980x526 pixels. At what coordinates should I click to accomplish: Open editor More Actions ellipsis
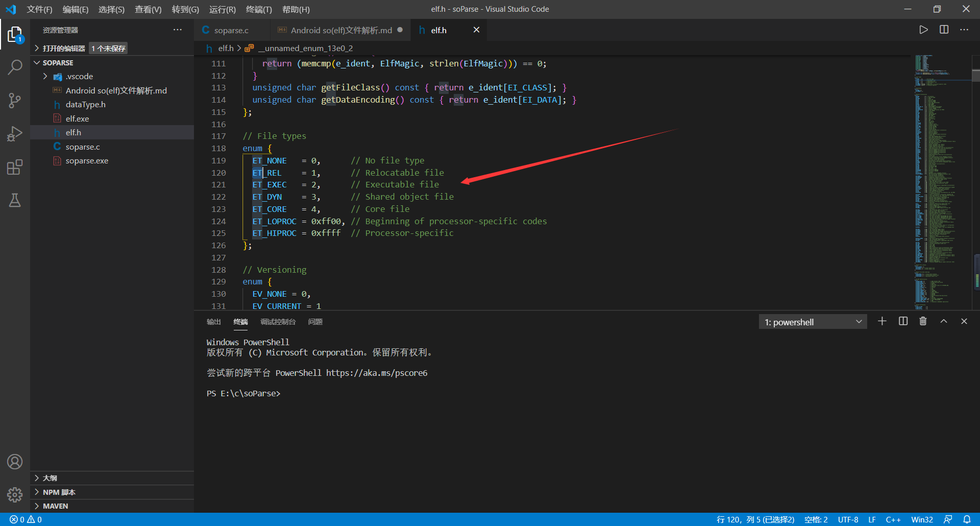point(964,30)
